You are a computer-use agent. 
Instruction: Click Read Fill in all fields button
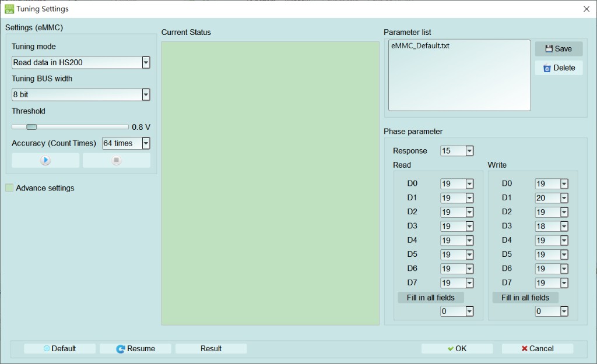tap(431, 298)
